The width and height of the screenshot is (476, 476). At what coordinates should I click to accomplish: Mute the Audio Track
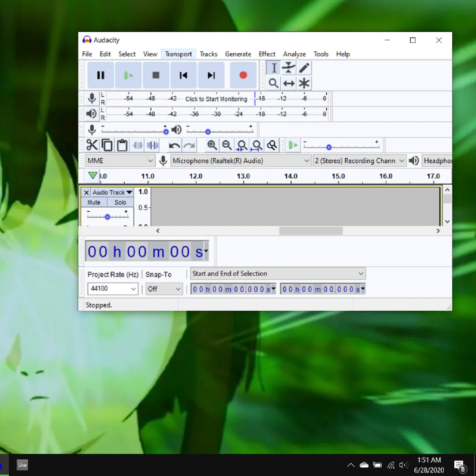[94, 202]
